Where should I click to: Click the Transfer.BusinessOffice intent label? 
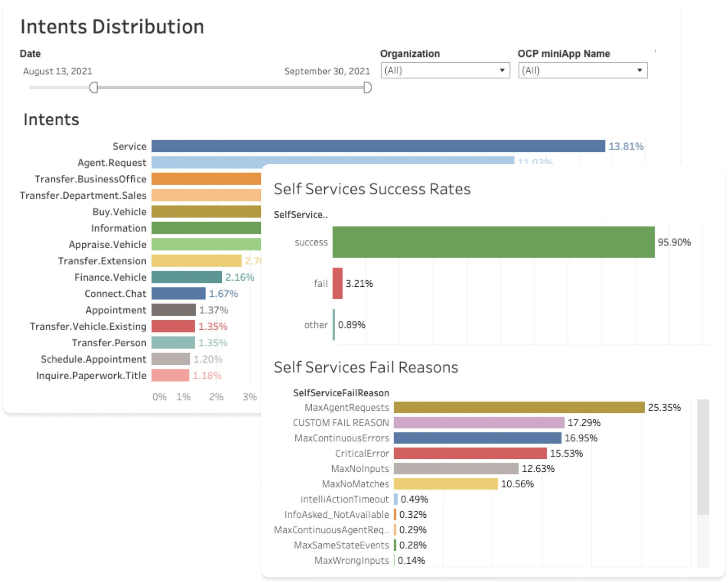click(90, 179)
